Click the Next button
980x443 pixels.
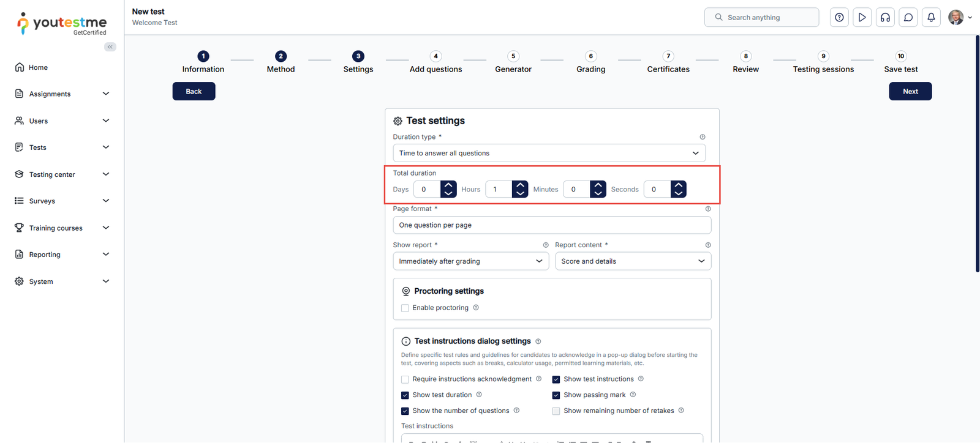pyautogui.click(x=910, y=91)
